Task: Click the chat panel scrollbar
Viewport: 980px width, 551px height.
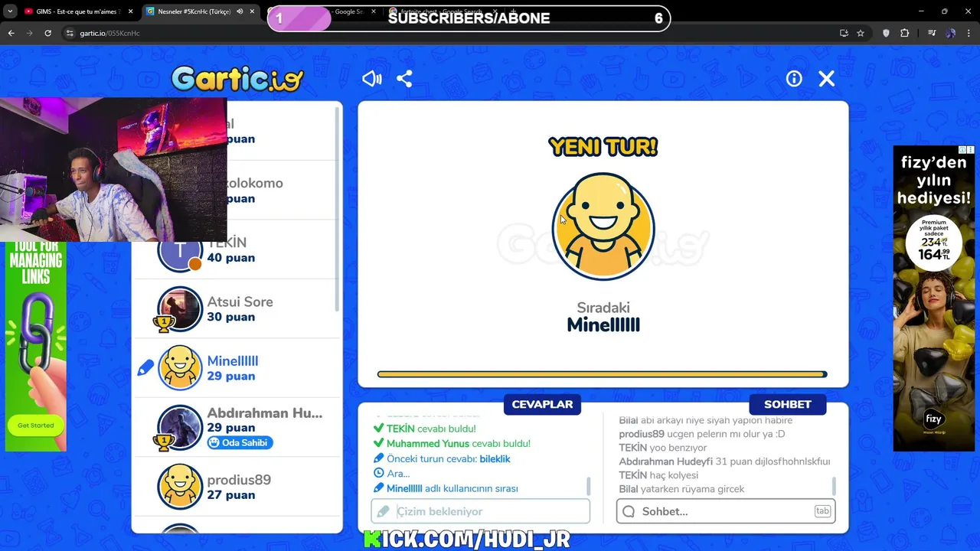Action: tap(834, 486)
